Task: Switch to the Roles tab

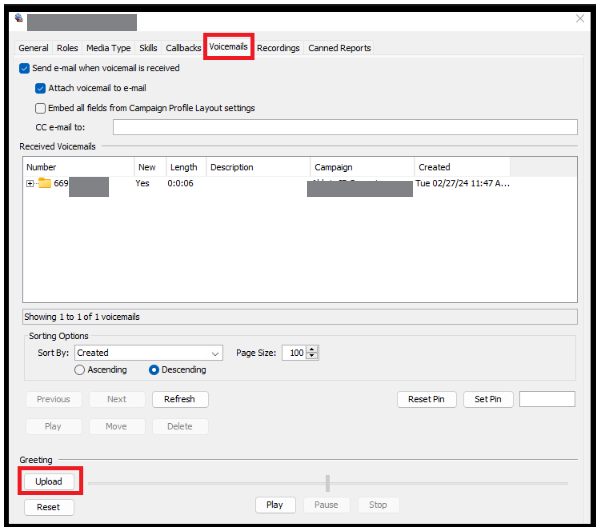Action: click(67, 48)
